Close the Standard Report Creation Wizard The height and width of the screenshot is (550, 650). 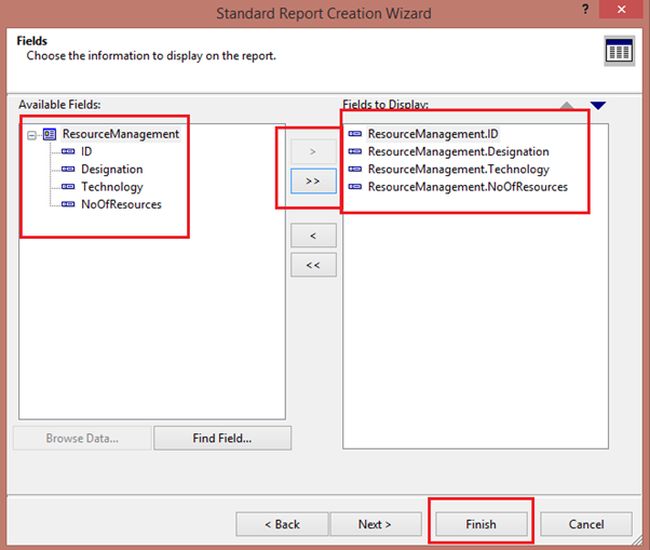[621, 9]
